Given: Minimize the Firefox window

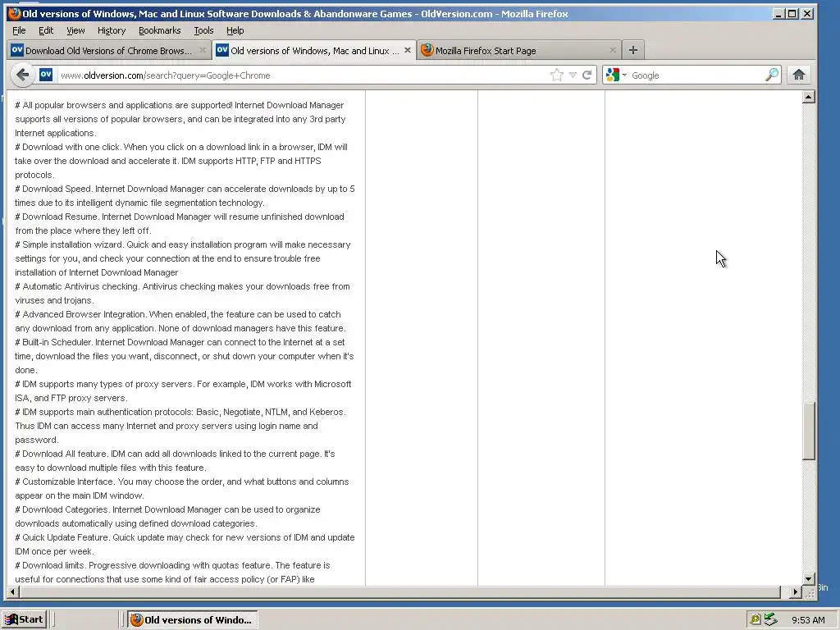Looking at the screenshot, I should coord(779,13).
